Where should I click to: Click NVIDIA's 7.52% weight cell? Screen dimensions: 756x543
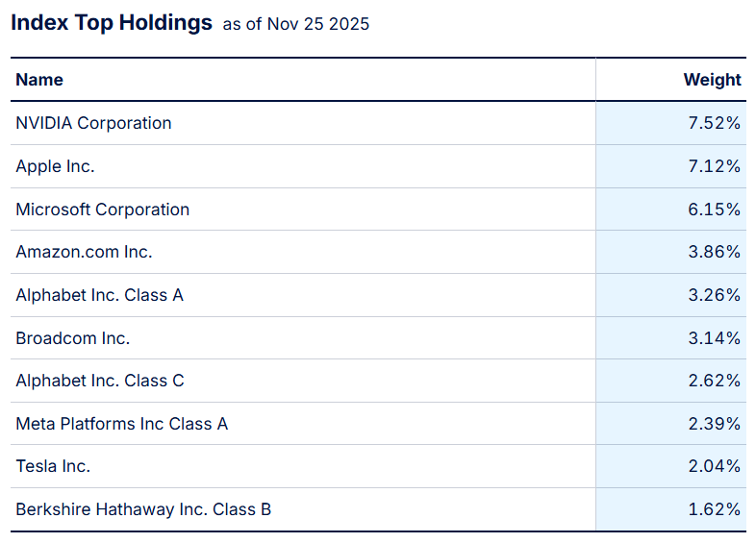click(716, 123)
